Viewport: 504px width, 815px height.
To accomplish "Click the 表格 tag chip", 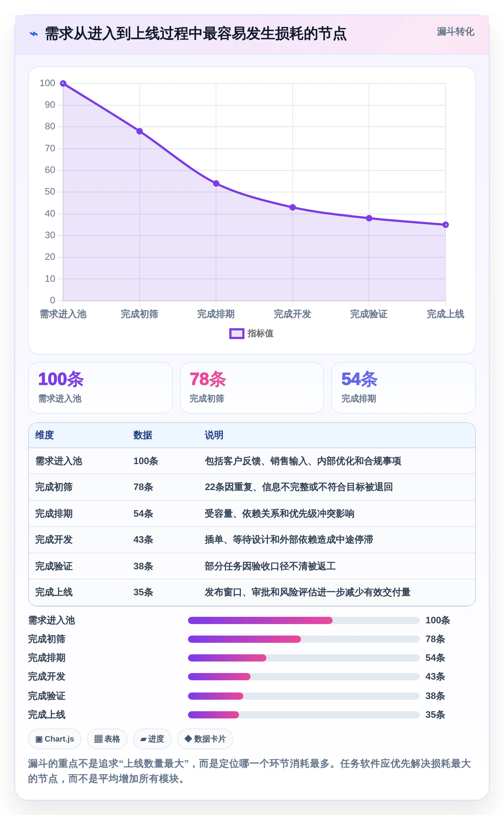I will (107, 739).
